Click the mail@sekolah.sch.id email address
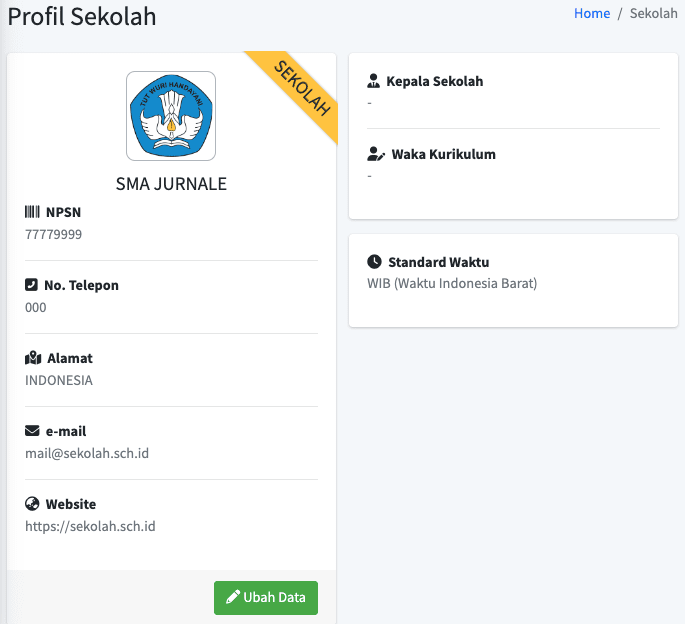Image resolution: width=685 pixels, height=624 pixels. (x=87, y=453)
